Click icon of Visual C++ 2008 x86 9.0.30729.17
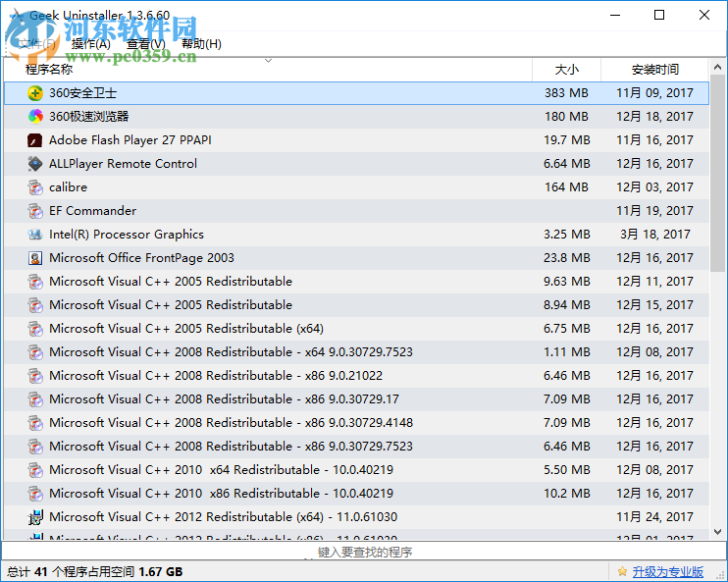Viewport: 728px width, 582px height. click(35, 399)
